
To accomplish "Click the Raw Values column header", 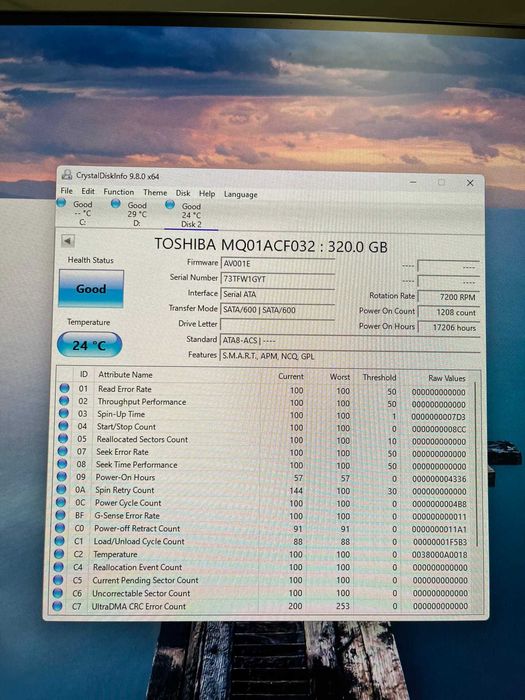I will 446,378.
